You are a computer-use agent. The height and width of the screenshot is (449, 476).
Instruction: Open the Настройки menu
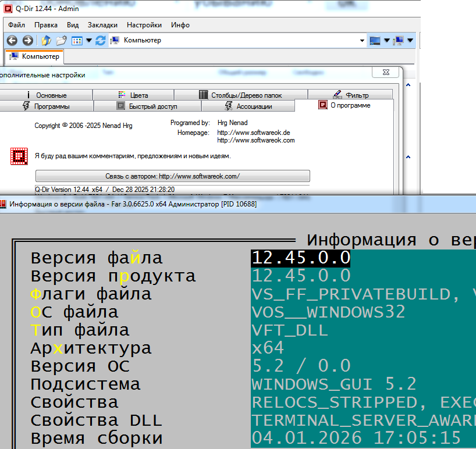144,25
